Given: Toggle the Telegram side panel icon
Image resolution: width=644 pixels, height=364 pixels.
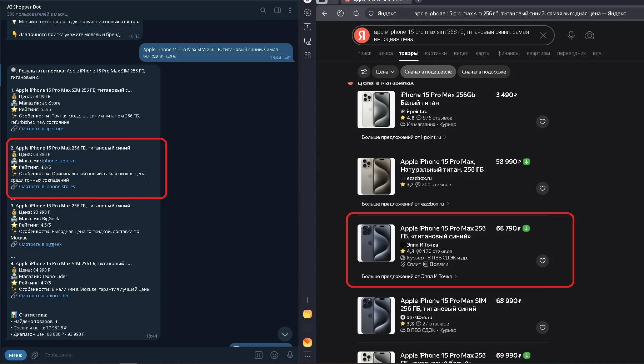Looking at the screenshot, I should [277, 10].
